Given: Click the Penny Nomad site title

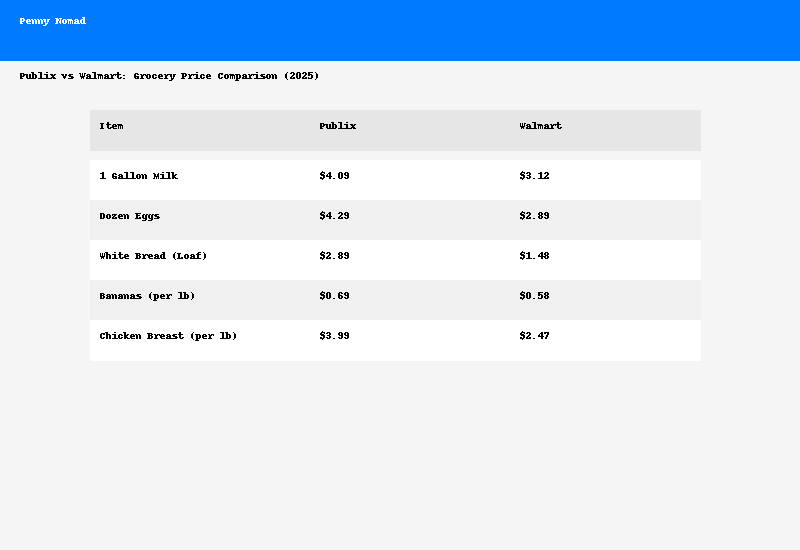Looking at the screenshot, I should [x=52, y=21].
